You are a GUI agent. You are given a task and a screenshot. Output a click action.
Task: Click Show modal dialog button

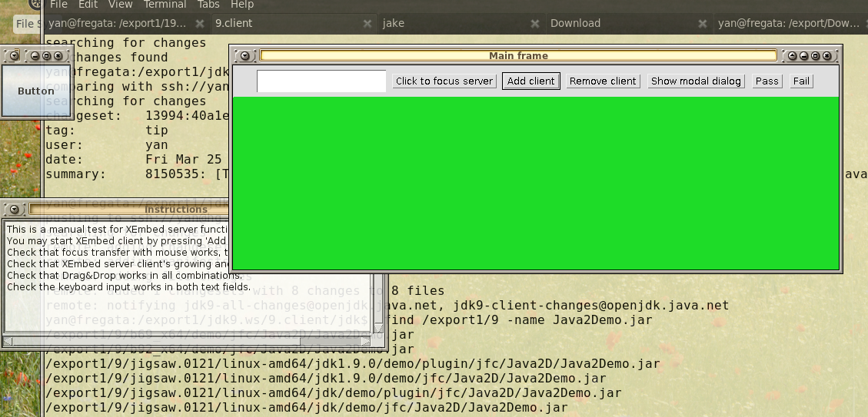696,81
